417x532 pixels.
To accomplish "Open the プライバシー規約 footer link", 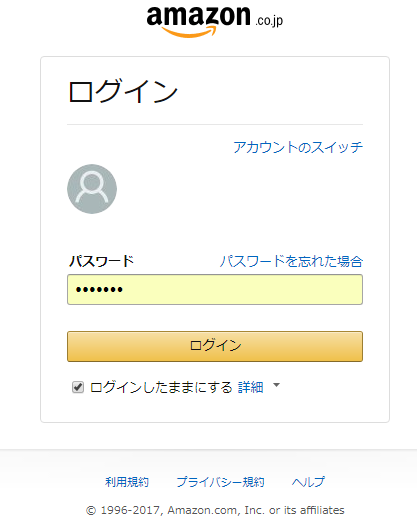I will (220, 482).
